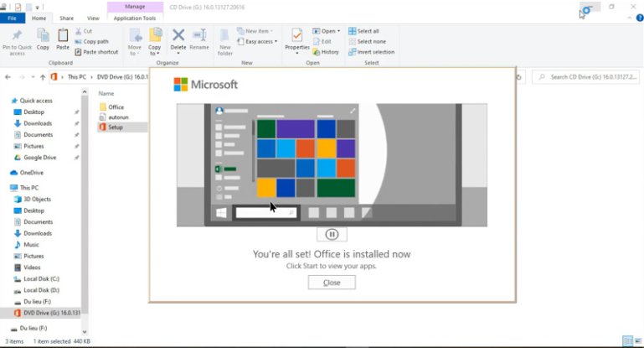
Task: Click Invert selection in the Select group
Action: 371,52
